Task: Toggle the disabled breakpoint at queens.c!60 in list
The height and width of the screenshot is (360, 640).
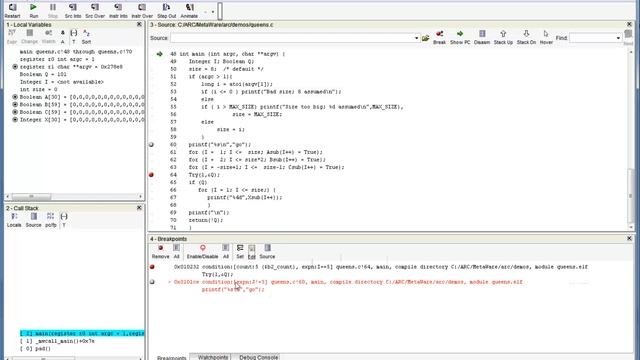Action: [152, 282]
